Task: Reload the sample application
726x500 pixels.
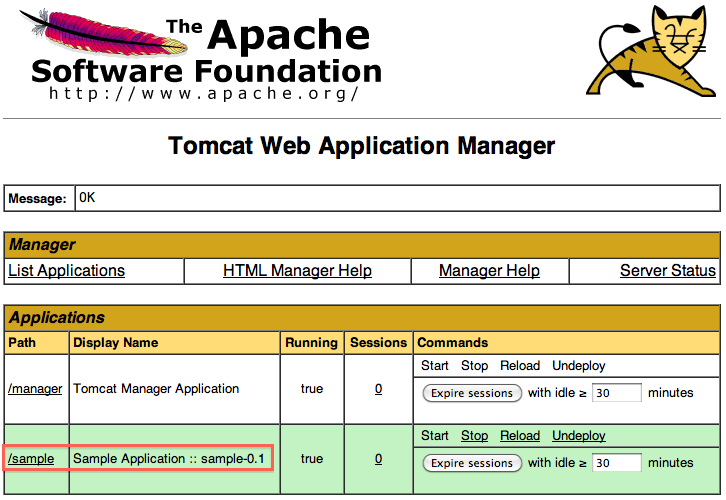Action: pos(520,436)
